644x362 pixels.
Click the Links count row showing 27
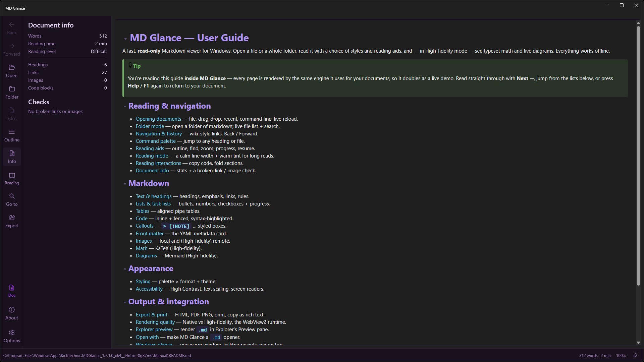(67, 72)
